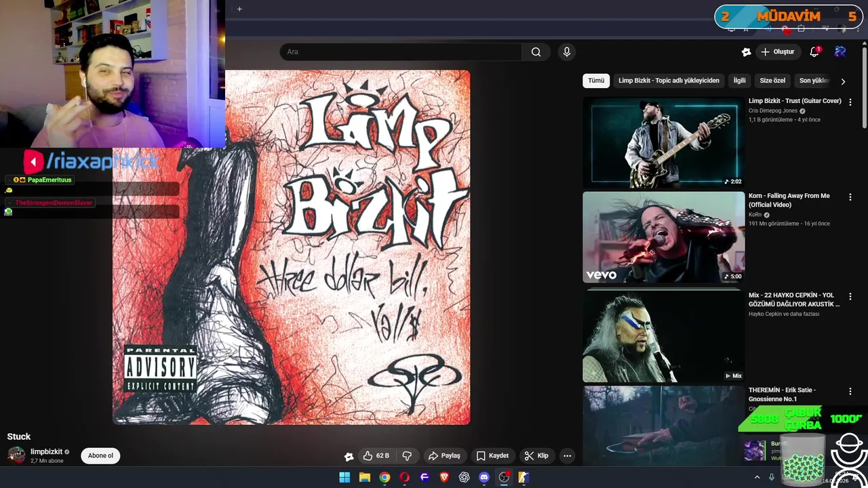Click PapaEmerituus chat username

click(x=50, y=180)
